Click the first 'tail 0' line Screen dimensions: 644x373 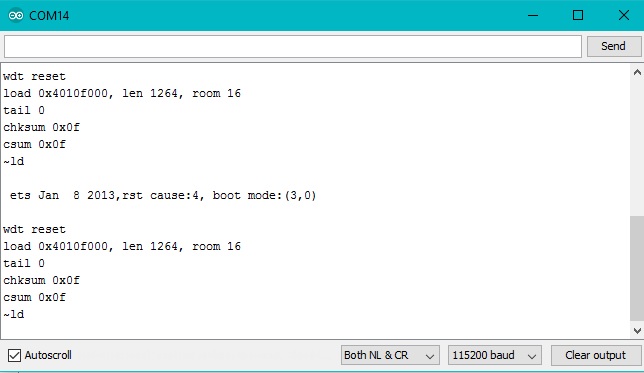pyautogui.click(x=24, y=111)
